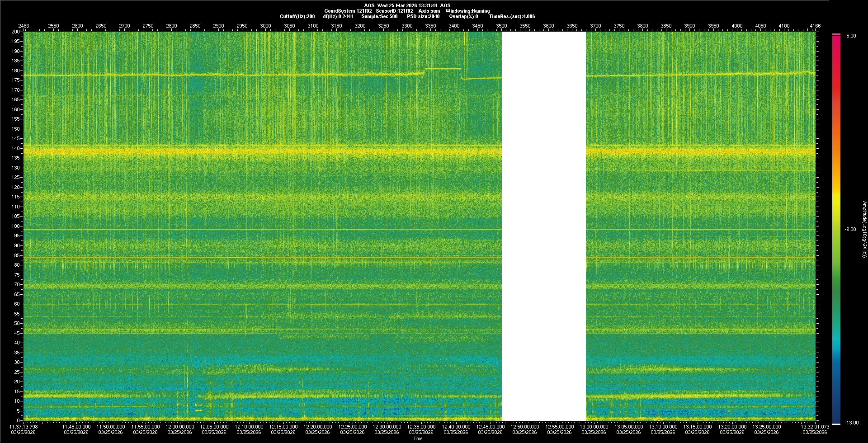Select the 11:37:19.798 start time label
868x443 pixels.
(24, 426)
